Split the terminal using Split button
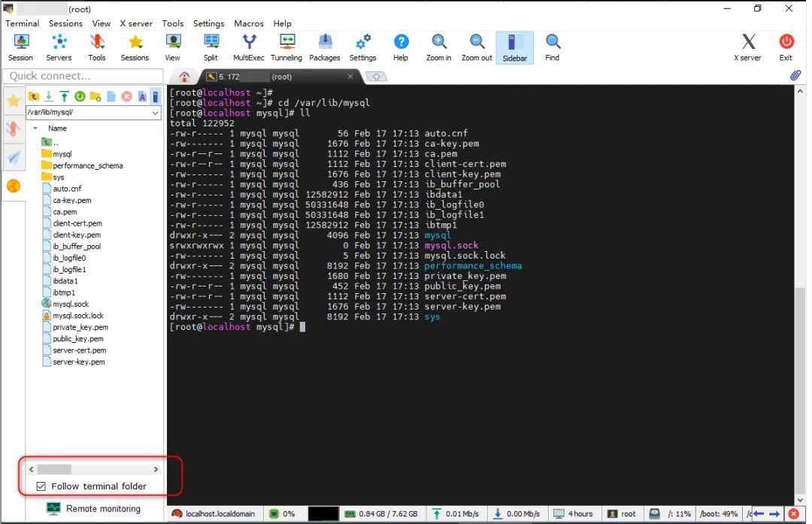 (x=211, y=47)
